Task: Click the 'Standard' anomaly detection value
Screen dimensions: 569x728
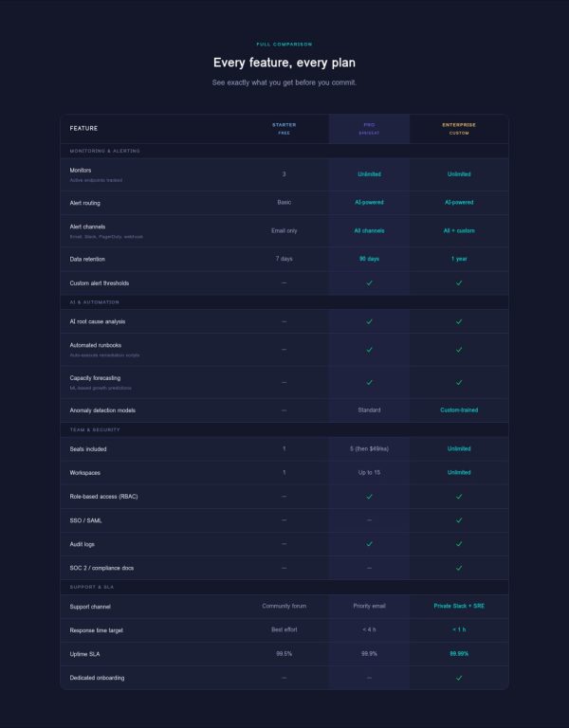Action: (x=369, y=409)
